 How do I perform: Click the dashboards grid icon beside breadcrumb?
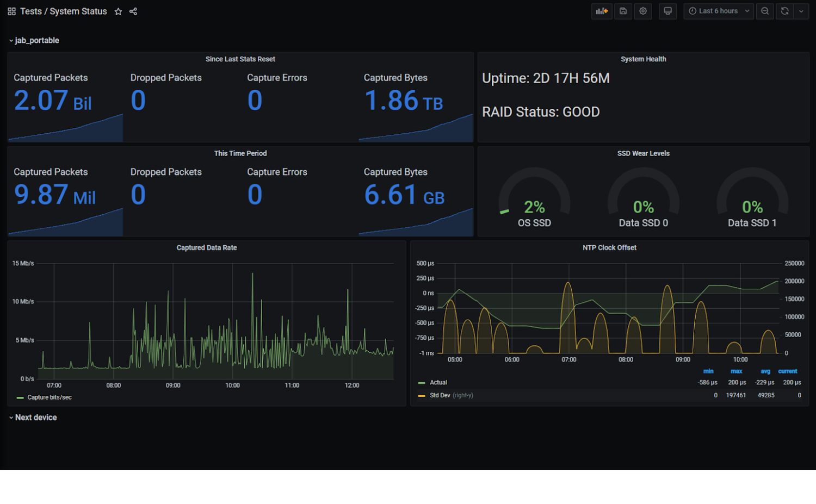click(x=11, y=11)
